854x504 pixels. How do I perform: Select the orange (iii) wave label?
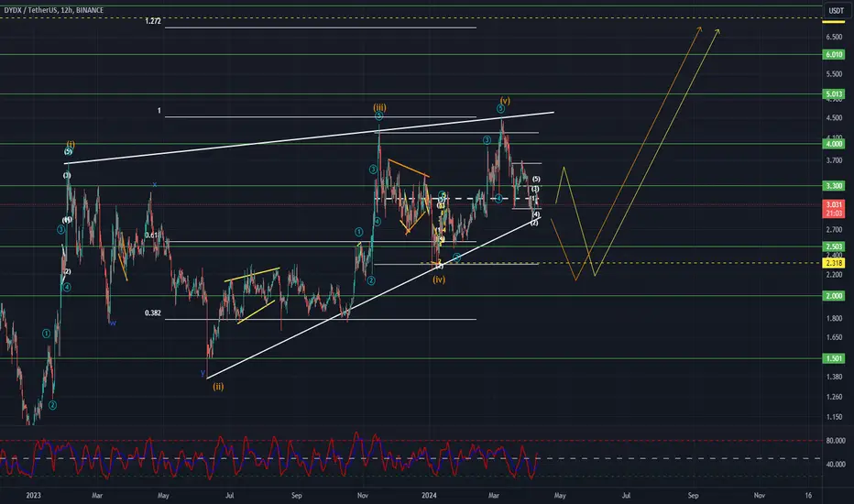tap(379, 108)
